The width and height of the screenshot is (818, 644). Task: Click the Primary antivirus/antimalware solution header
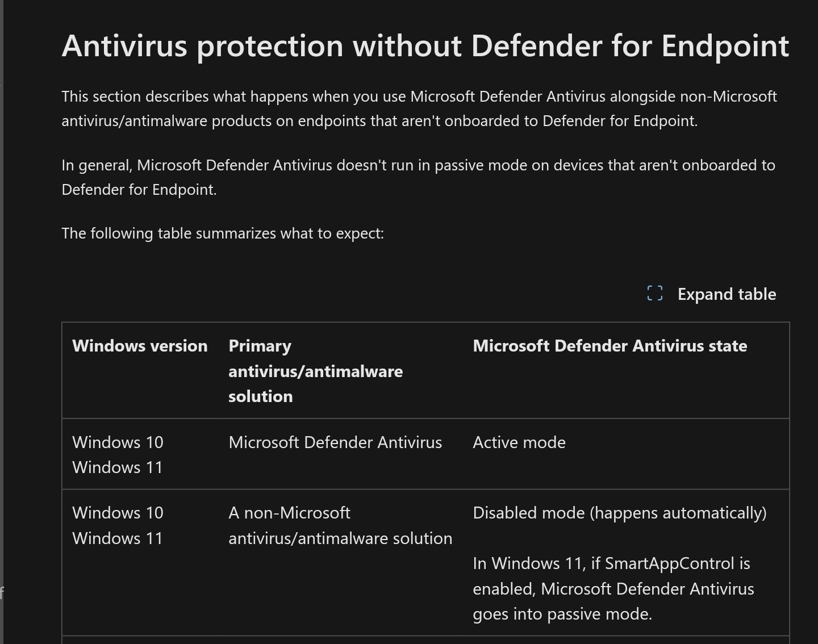pyautogui.click(x=315, y=371)
